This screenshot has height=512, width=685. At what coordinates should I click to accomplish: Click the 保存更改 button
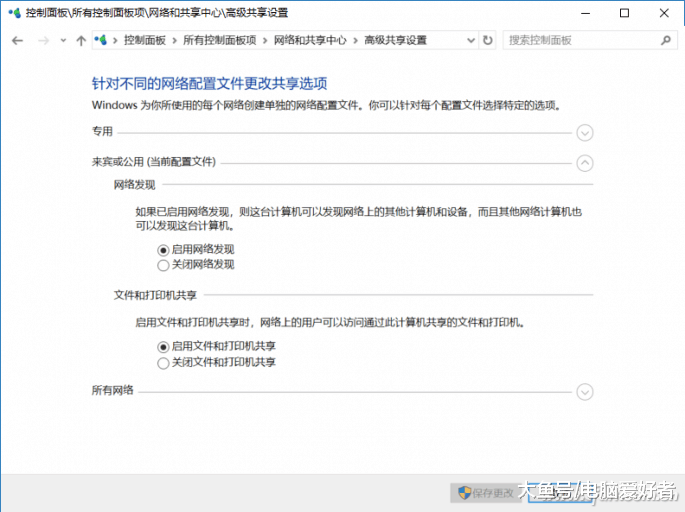486,493
